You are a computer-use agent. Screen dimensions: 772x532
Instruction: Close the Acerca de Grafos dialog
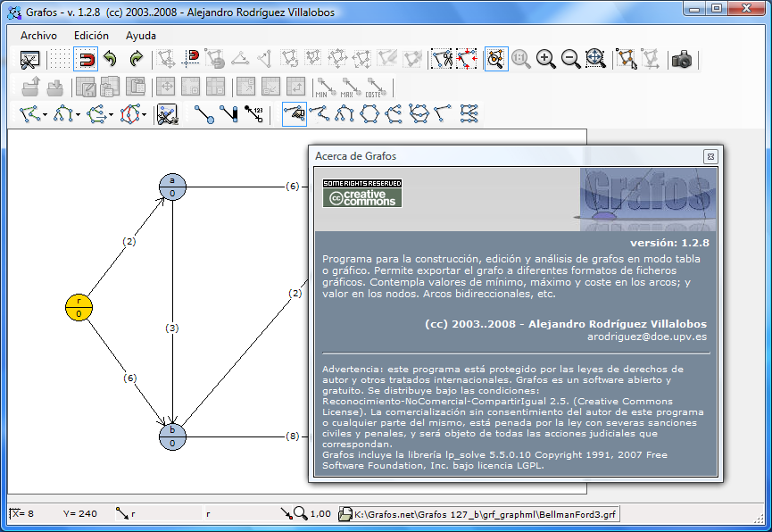pos(711,156)
